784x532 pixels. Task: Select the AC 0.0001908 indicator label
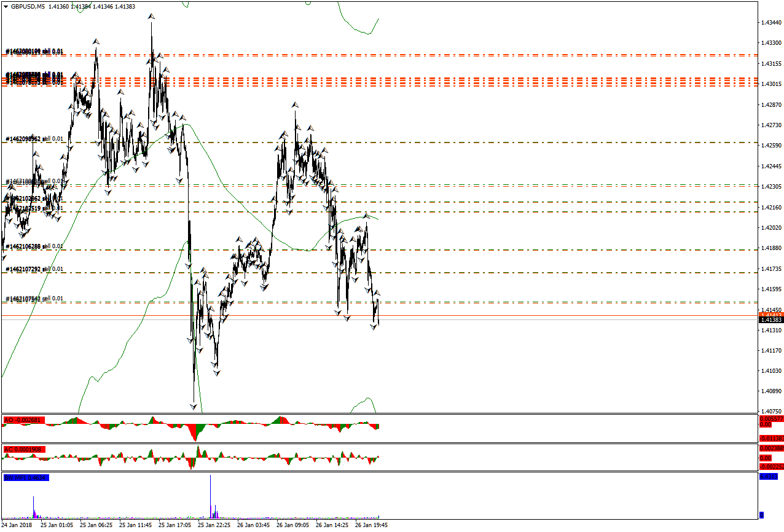23,449
